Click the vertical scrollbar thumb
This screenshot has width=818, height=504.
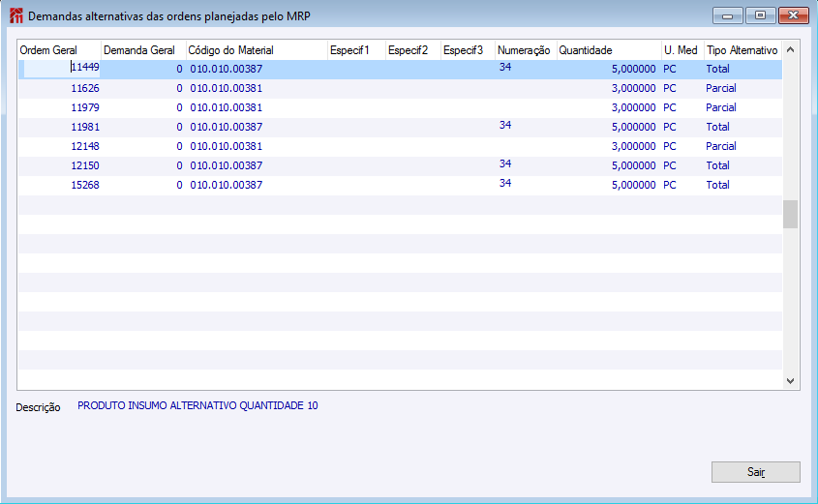(790, 214)
